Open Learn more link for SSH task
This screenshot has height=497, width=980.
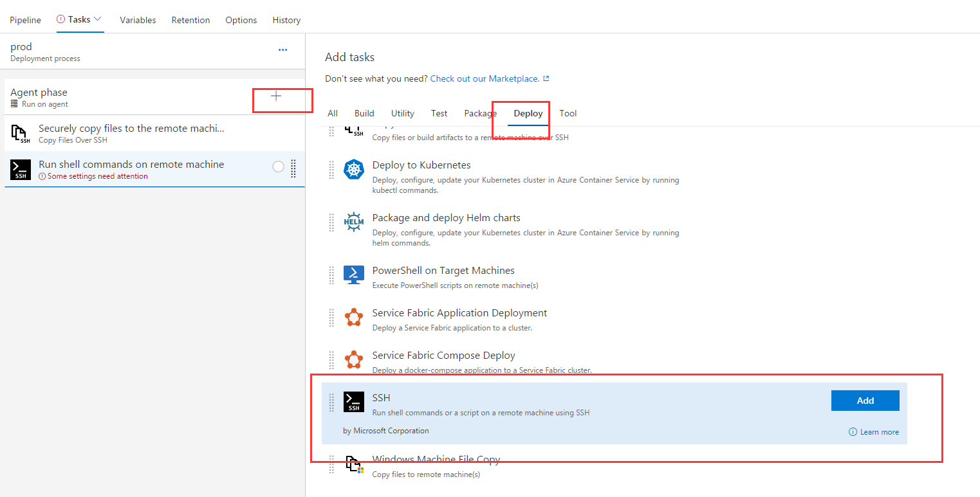pos(880,432)
